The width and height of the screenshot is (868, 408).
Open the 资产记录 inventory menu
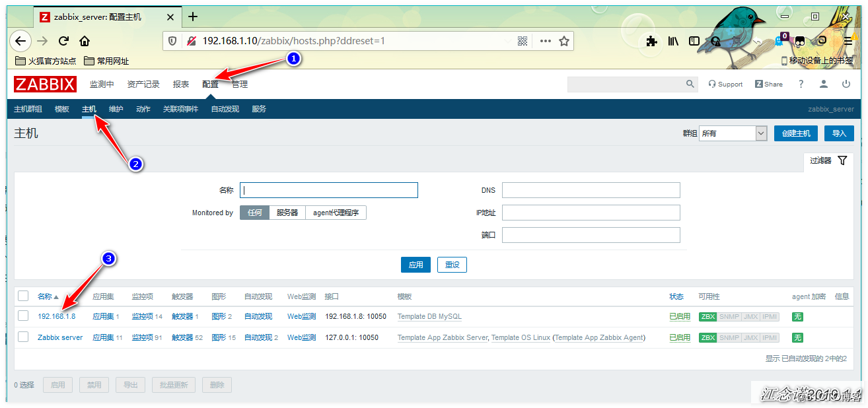tap(143, 85)
